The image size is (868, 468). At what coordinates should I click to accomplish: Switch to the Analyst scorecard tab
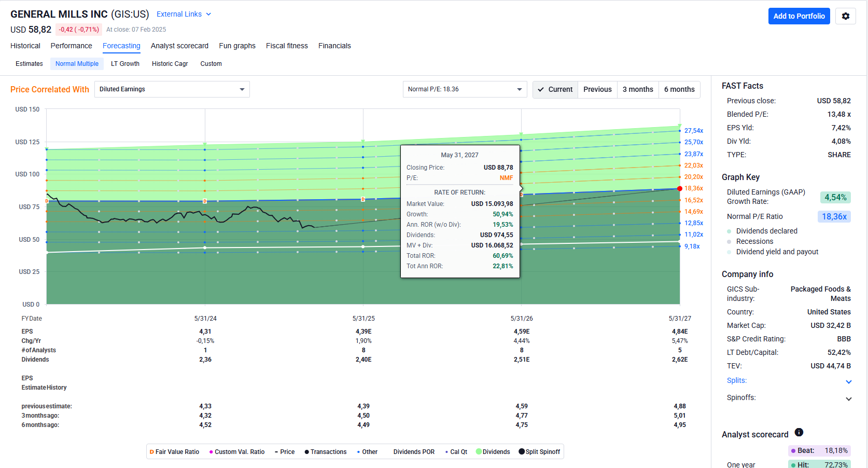pos(179,46)
